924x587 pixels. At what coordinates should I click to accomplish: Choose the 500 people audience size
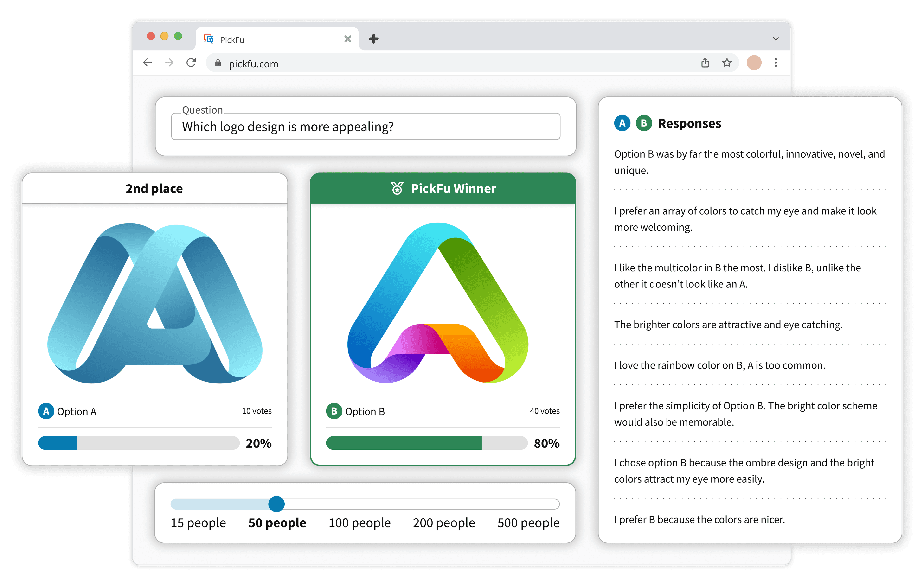528,523
